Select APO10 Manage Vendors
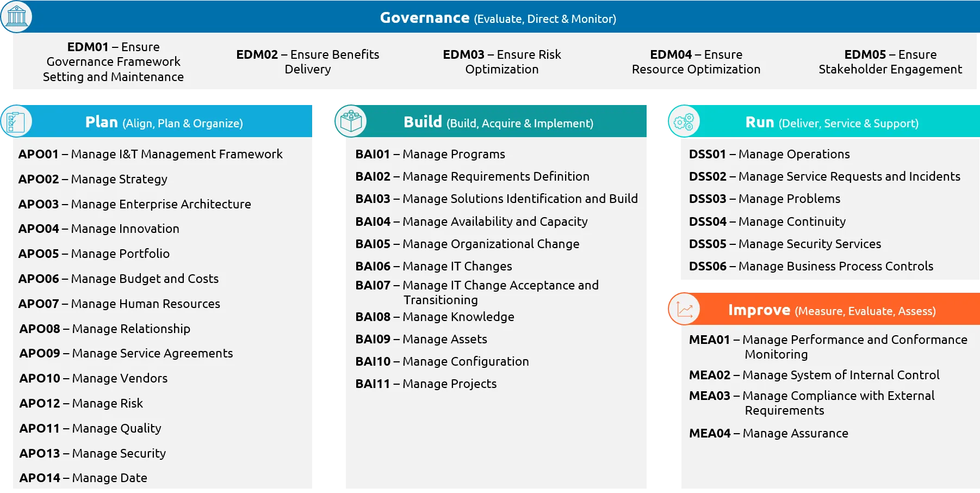 click(x=94, y=378)
